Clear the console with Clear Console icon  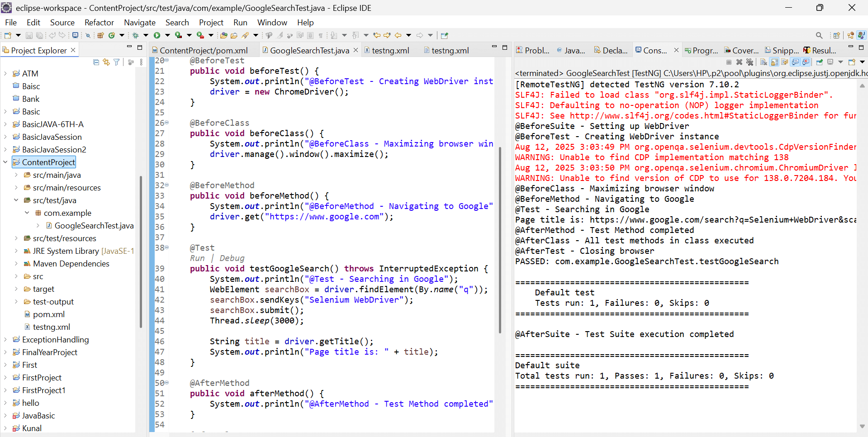tap(764, 62)
